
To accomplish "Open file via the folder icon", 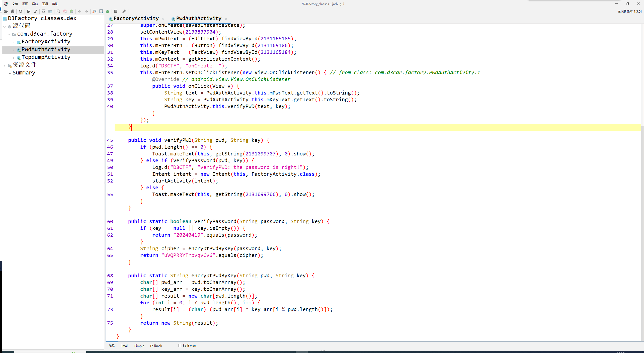I will click(x=6, y=11).
